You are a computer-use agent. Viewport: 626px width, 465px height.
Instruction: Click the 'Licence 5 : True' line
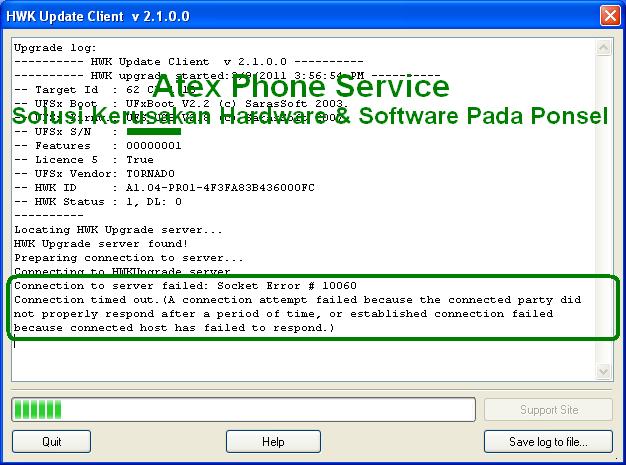(x=84, y=160)
